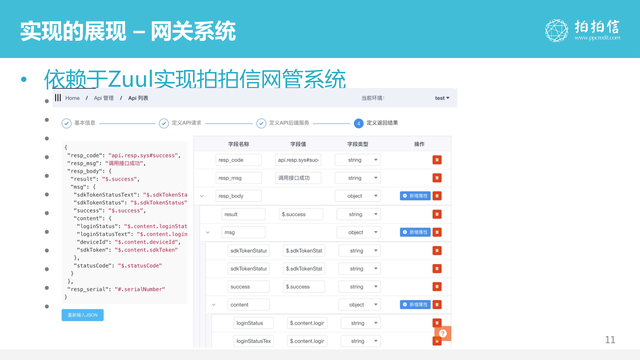Focus the 调用接口成功 value field
Viewport: 640px width, 360px height.
298,178
